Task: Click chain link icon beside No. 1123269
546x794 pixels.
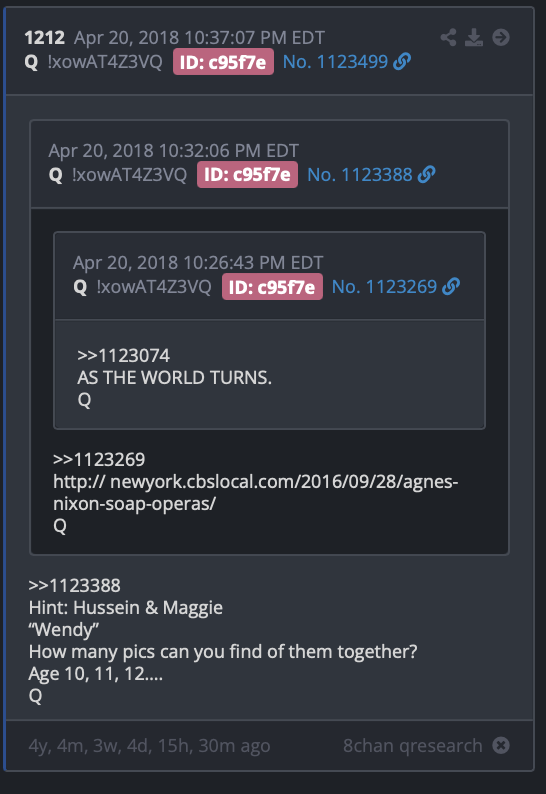Action: pyautogui.click(x=451, y=287)
